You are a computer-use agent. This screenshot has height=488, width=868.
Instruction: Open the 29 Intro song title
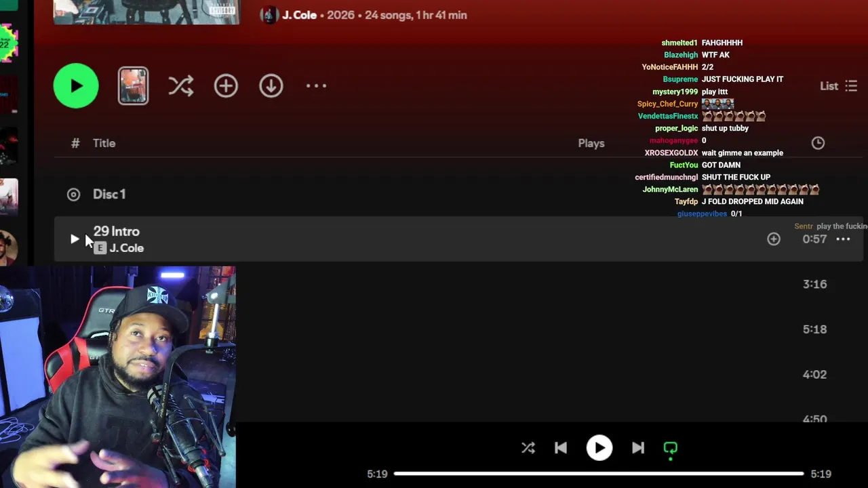[117, 231]
